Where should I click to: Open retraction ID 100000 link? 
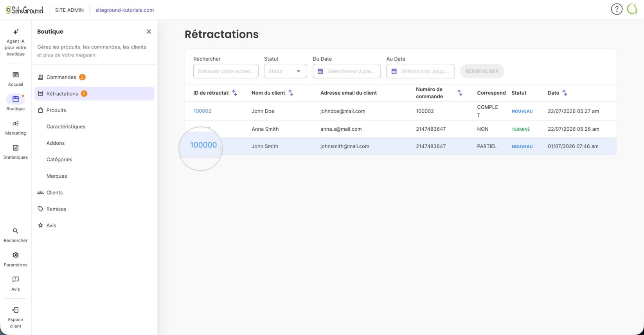[x=203, y=145]
